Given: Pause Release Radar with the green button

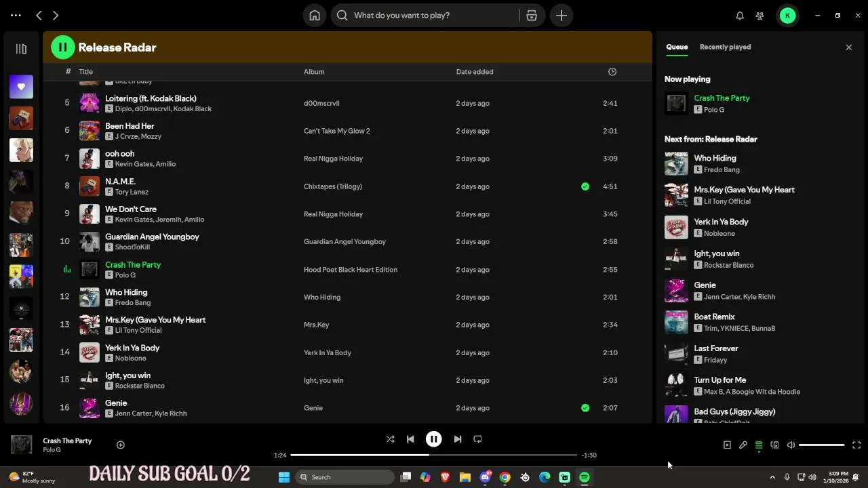Looking at the screenshot, I should click(62, 47).
